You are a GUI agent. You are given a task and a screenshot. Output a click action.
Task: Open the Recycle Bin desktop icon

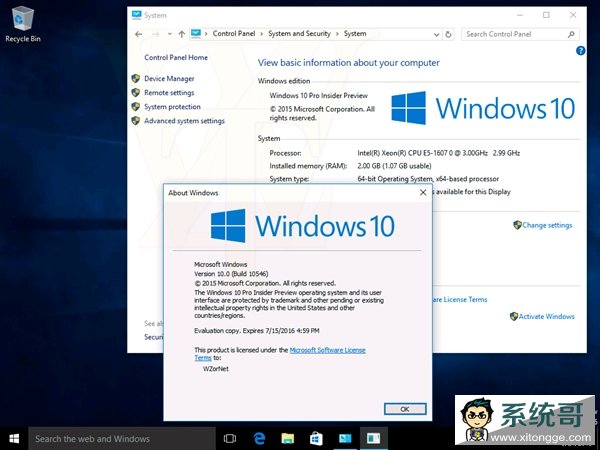click(23, 24)
